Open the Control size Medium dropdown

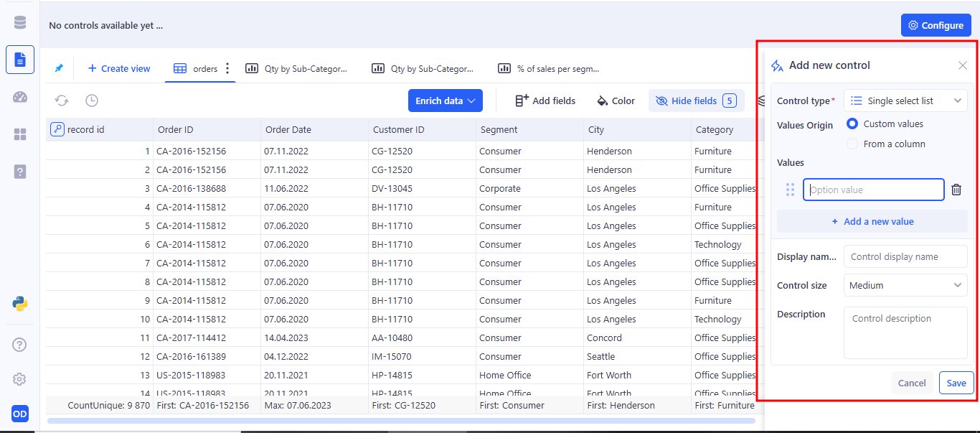click(x=905, y=285)
